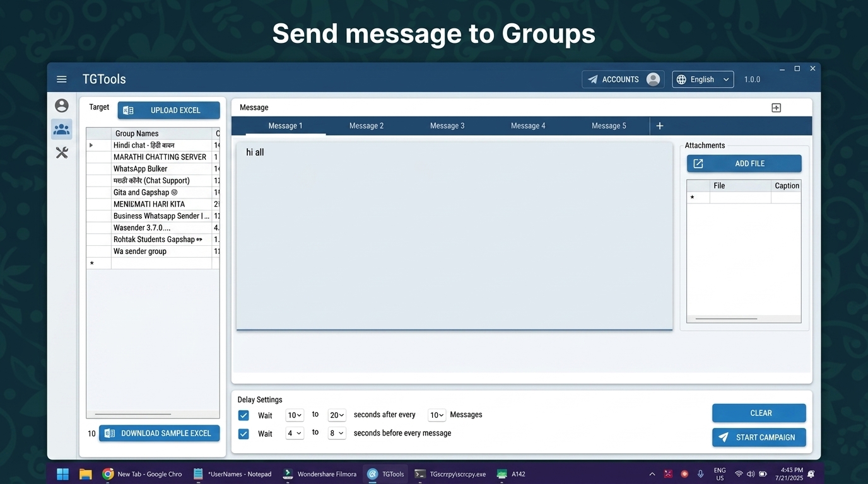Select WhatsApp Bulker group row
The height and width of the screenshot is (484, 868).
click(x=153, y=169)
